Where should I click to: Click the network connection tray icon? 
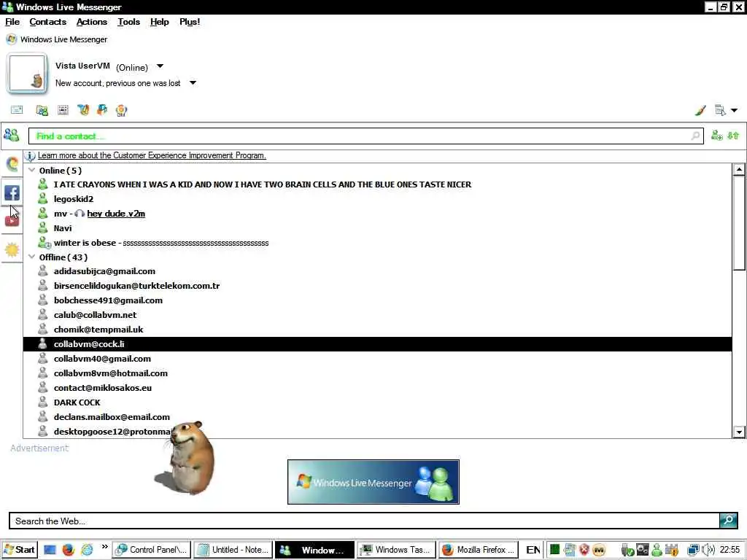(693, 550)
